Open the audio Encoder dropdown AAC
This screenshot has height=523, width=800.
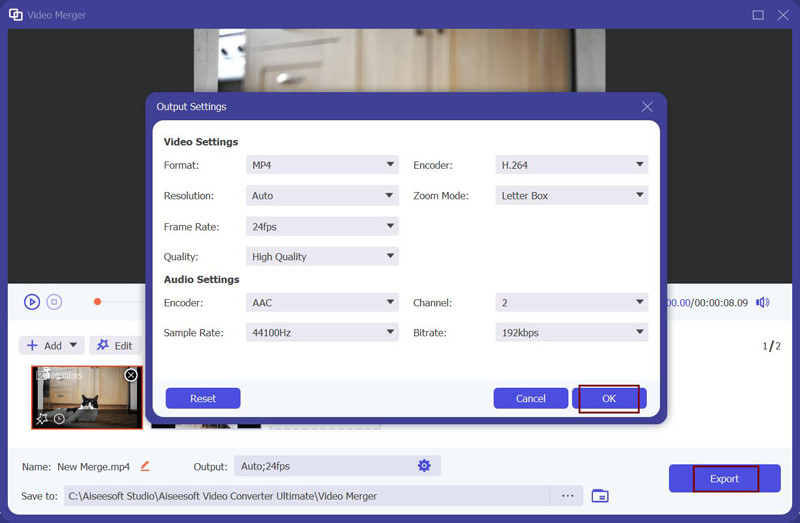click(322, 303)
